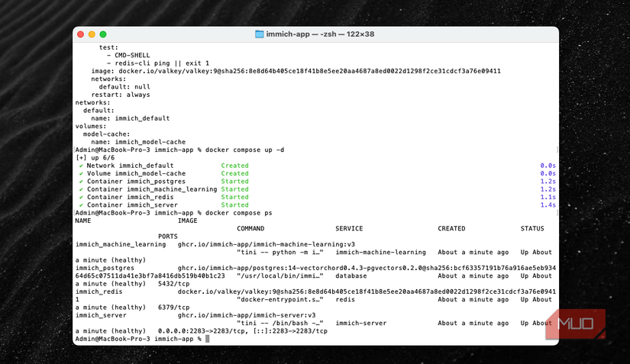The width and height of the screenshot is (630, 364).
Task: Click the 'docker compose ps' command
Action: [x=239, y=213]
